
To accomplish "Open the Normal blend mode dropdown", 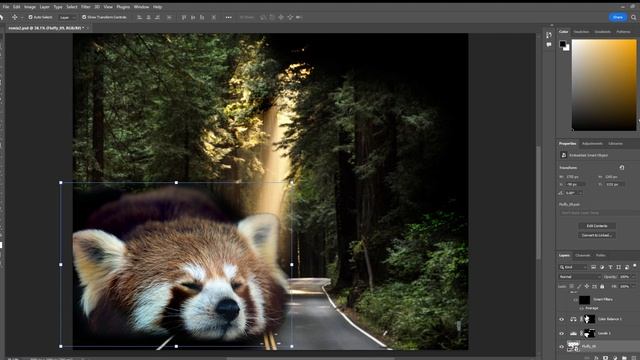I will (x=580, y=277).
